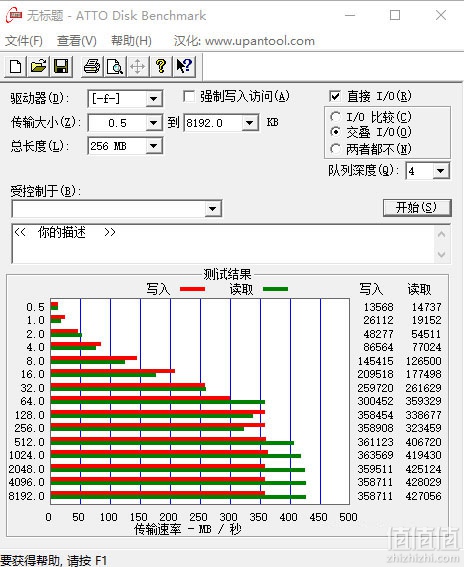Viewport: 464px width, 567px height.
Task: Open Print Preview from the toolbar
Action: [x=115, y=67]
